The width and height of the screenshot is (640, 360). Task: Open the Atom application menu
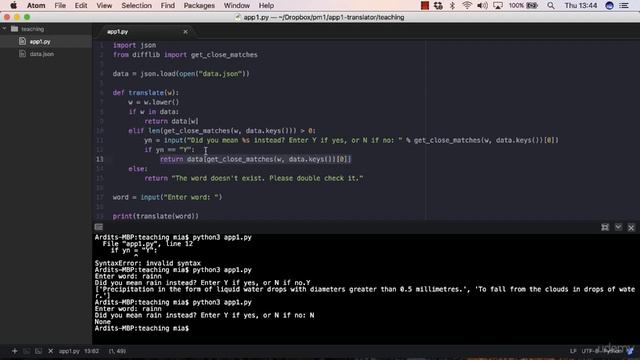click(x=36, y=6)
